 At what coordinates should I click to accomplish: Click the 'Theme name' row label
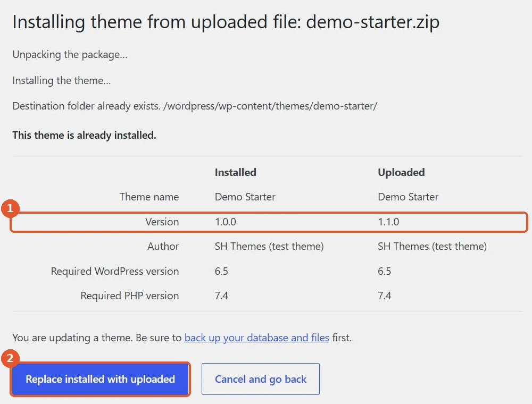click(x=149, y=197)
